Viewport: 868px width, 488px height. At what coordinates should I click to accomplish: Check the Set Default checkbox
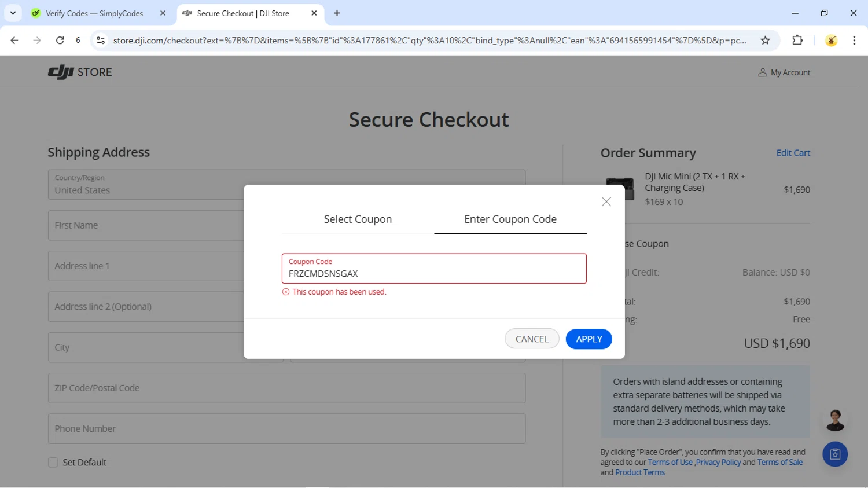[53, 463]
